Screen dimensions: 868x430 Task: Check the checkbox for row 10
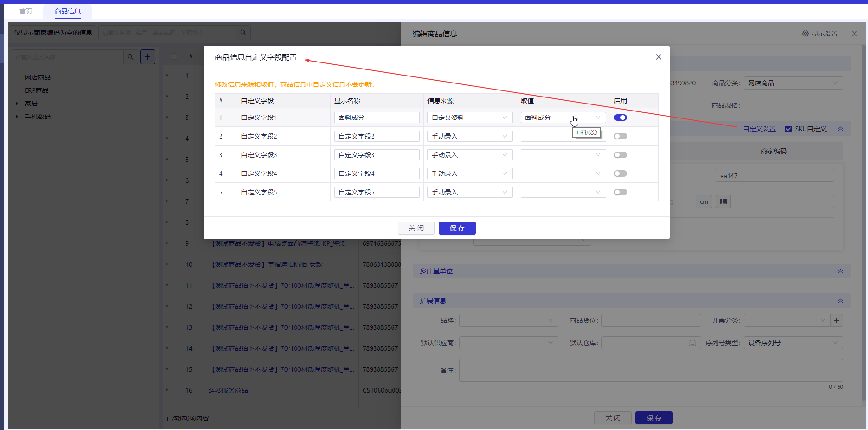pos(174,264)
